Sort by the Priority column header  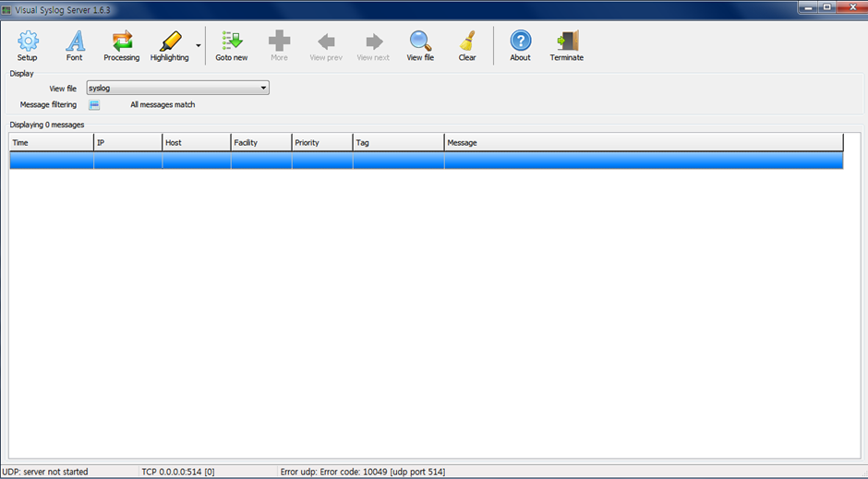(x=322, y=143)
